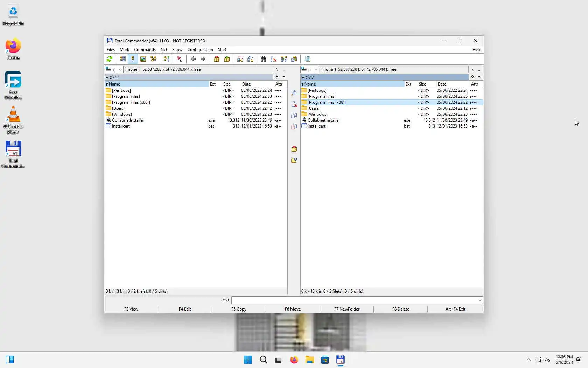
Task: Open the FTP connect dialog icon
Action: pyautogui.click(x=240, y=59)
